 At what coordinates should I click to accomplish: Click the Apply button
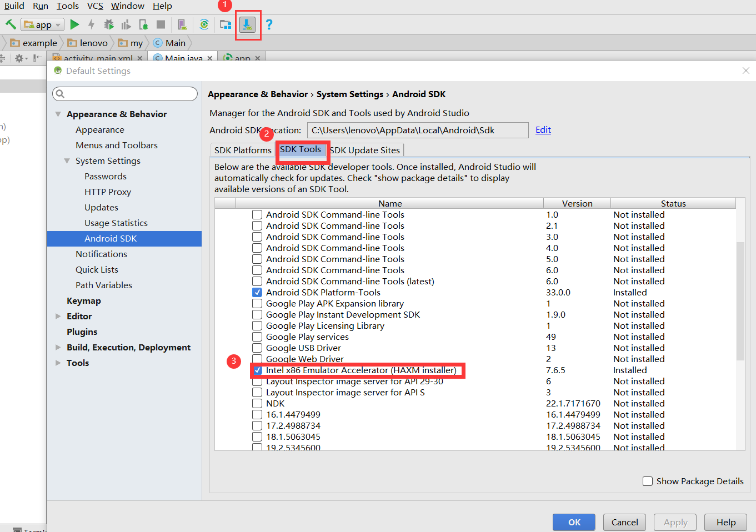[675, 522]
